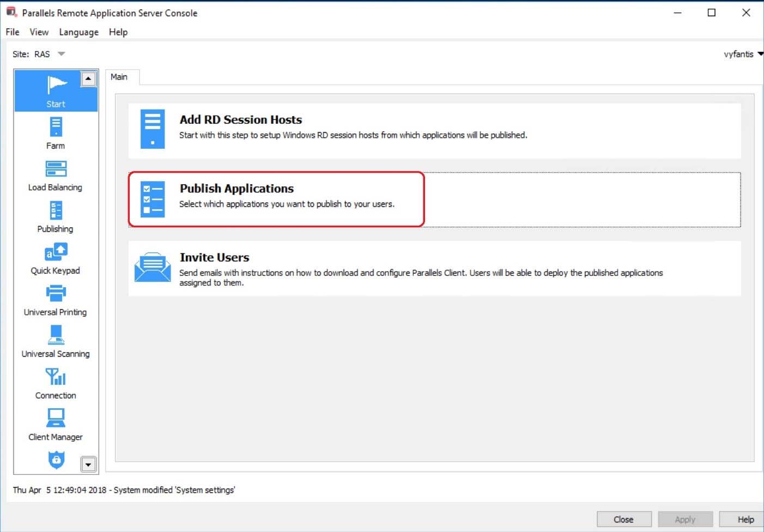Click the Invite Users envelope icon
Screen dimensions: 764x532
point(153,267)
